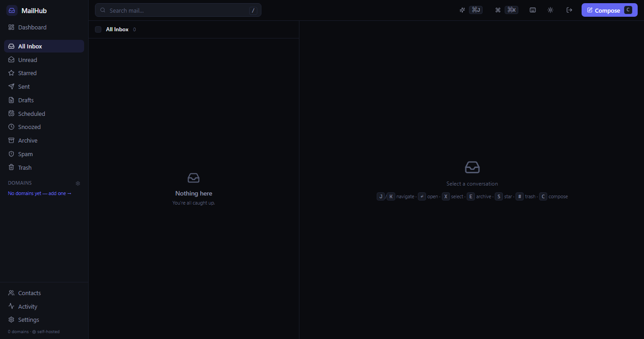The height and width of the screenshot is (339, 644).
Task: View Scheduled messages
Action: coord(44,114)
